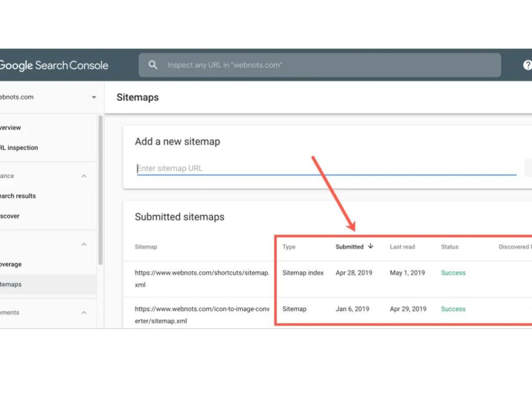Click the search magnifier icon
The height and width of the screenshot is (399, 532).
point(153,65)
